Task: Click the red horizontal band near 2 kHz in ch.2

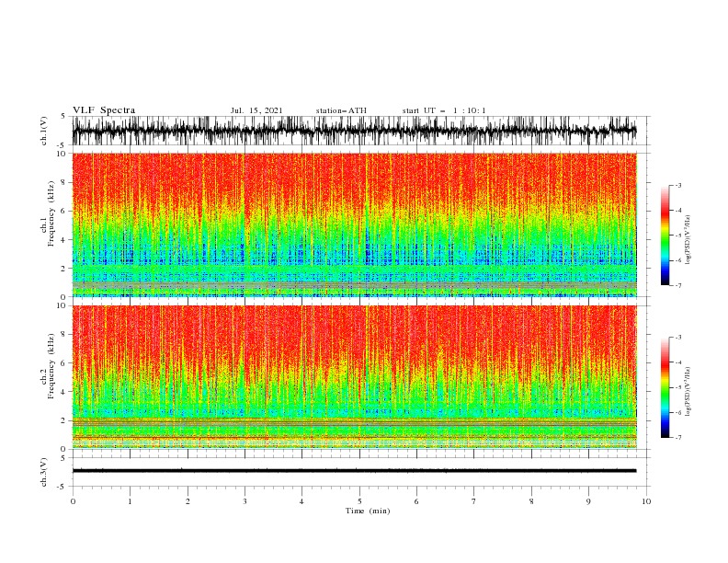Action: (354, 421)
